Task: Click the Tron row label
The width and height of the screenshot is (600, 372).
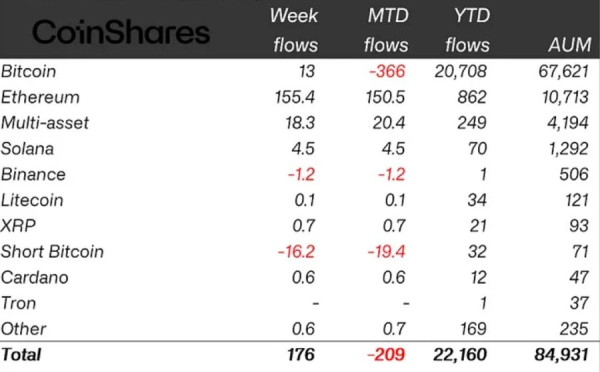Action: coord(18,303)
